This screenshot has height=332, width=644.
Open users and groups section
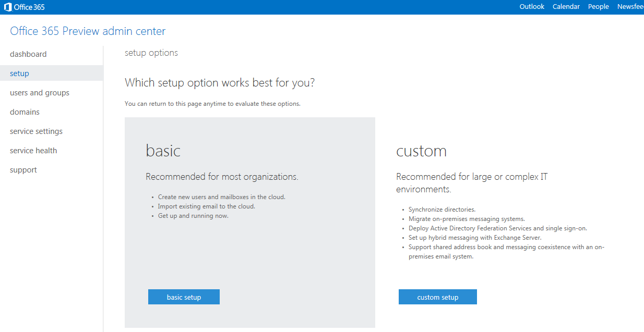[40, 93]
